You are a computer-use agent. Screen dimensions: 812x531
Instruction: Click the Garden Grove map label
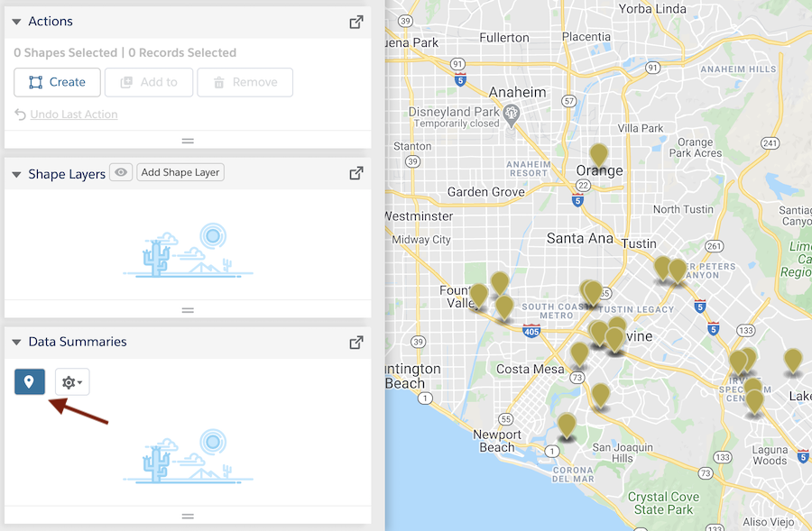click(x=485, y=192)
